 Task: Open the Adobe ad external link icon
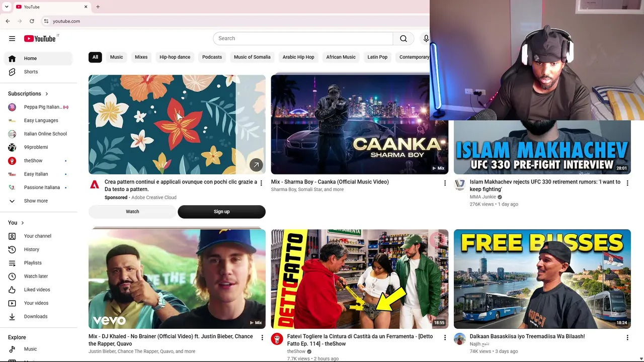pos(256,165)
